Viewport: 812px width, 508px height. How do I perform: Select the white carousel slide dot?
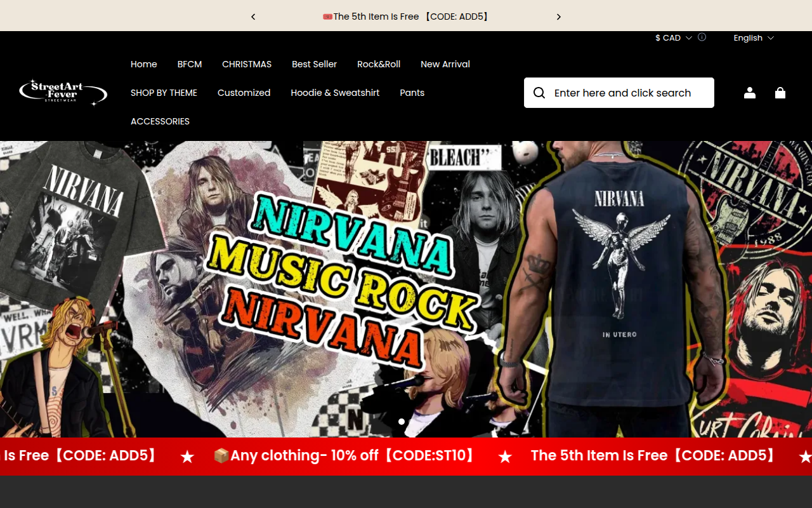[x=402, y=422]
